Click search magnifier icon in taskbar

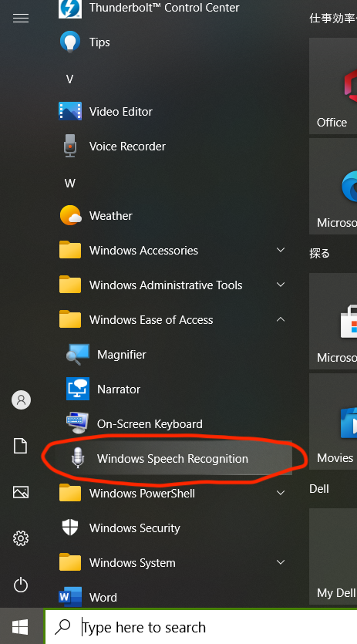62,627
